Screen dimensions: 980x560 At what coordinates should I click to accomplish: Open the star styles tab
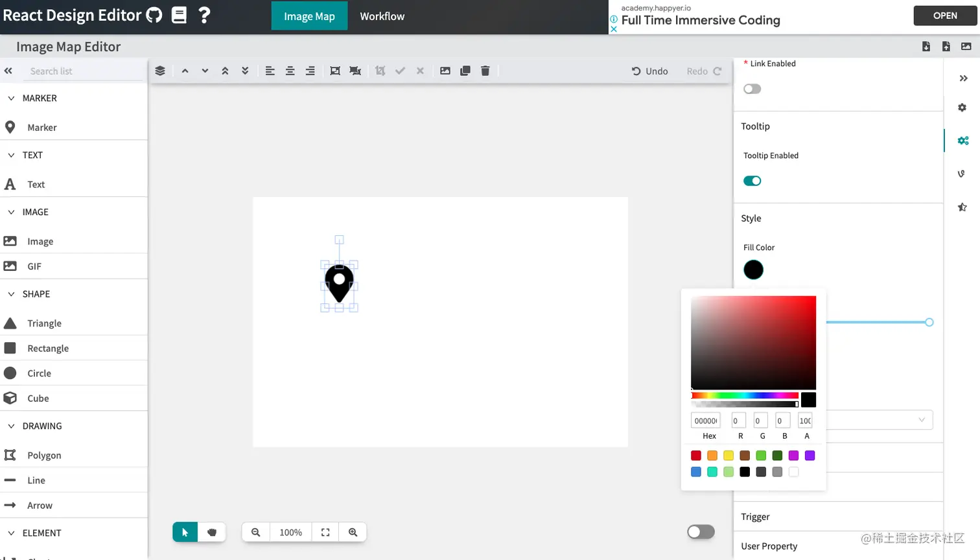tap(962, 207)
